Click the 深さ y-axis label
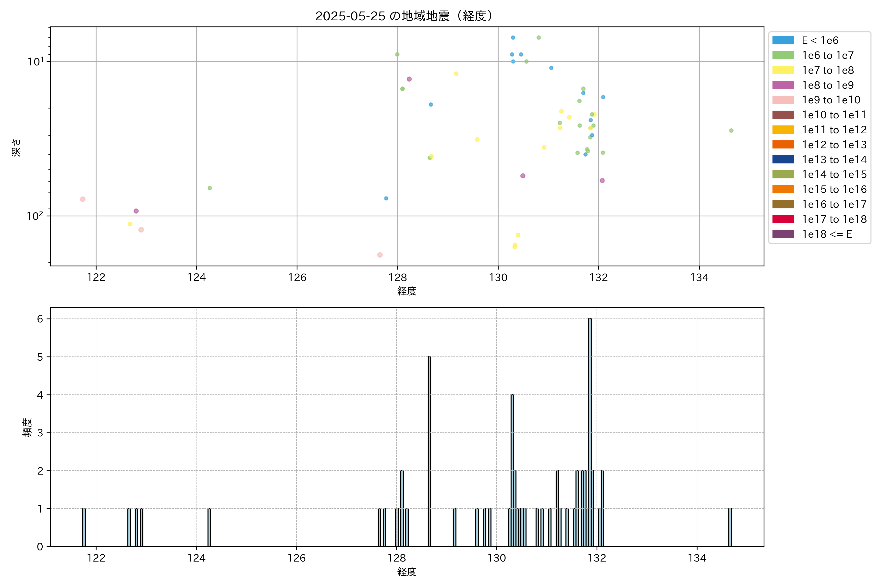882x588 pixels. [x=16, y=147]
